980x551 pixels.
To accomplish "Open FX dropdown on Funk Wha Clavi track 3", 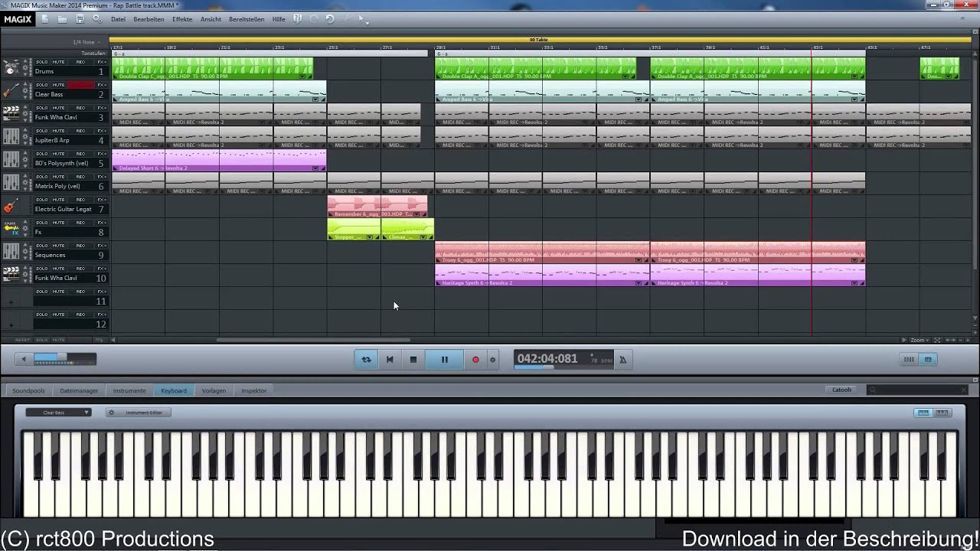I will (102, 108).
